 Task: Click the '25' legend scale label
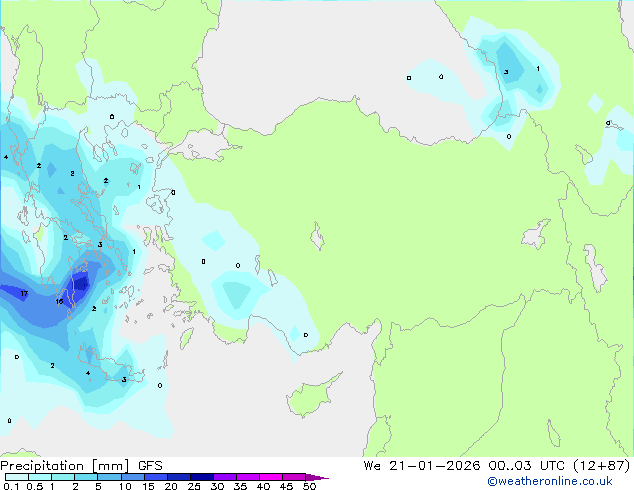[x=194, y=486]
